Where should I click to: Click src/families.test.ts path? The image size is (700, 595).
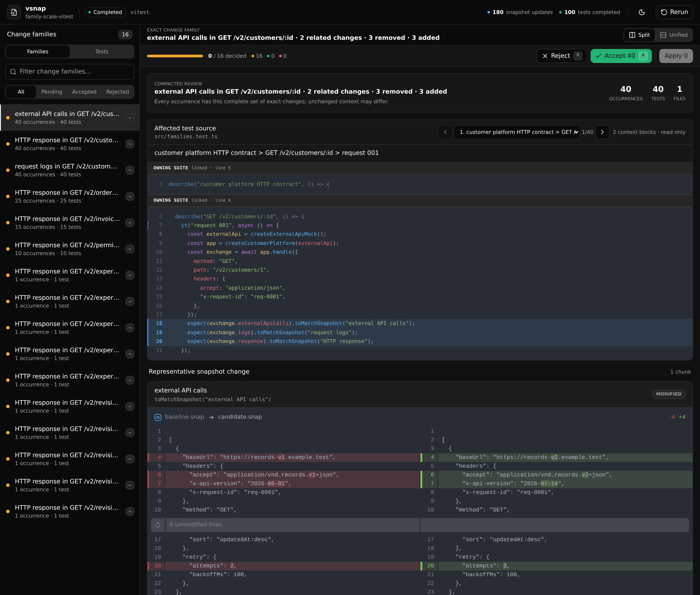coord(186,136)
